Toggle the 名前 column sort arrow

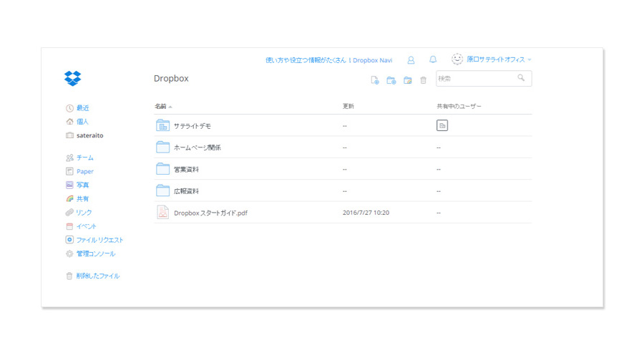(170, 107)
